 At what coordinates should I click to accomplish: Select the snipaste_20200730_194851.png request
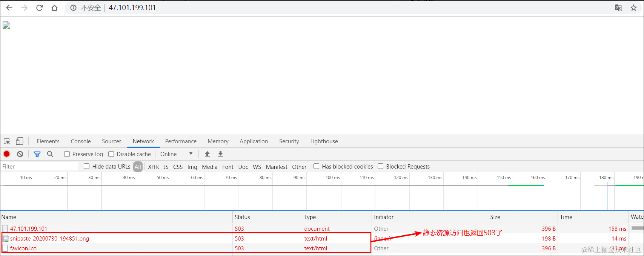pos(49,239)
